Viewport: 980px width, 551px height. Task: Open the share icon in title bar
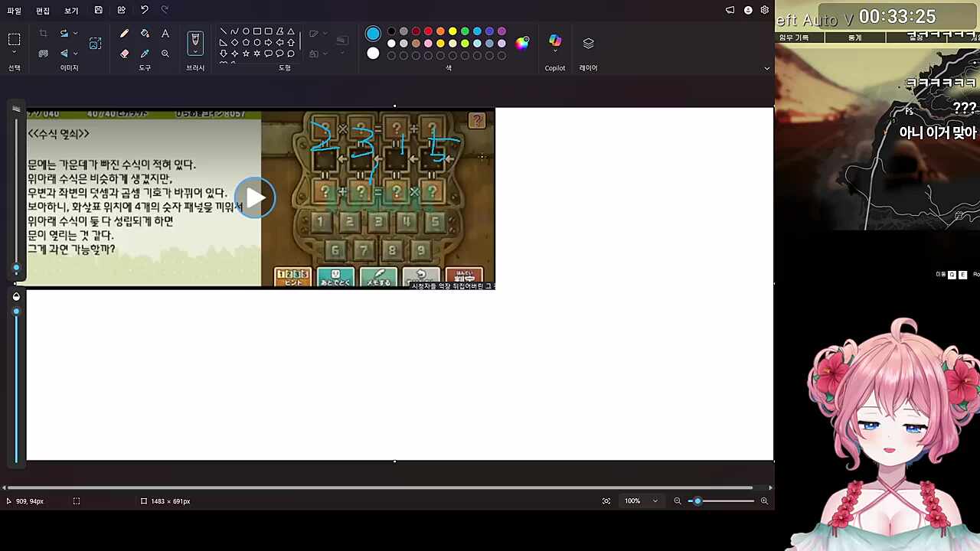[x=122, y=10]
